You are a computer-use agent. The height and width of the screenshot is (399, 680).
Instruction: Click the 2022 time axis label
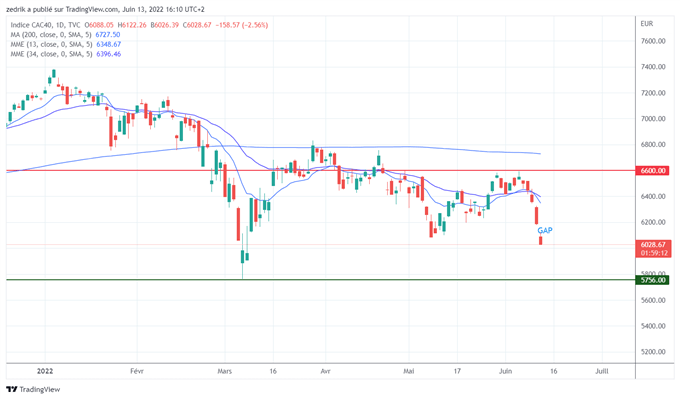pos(45,371)
